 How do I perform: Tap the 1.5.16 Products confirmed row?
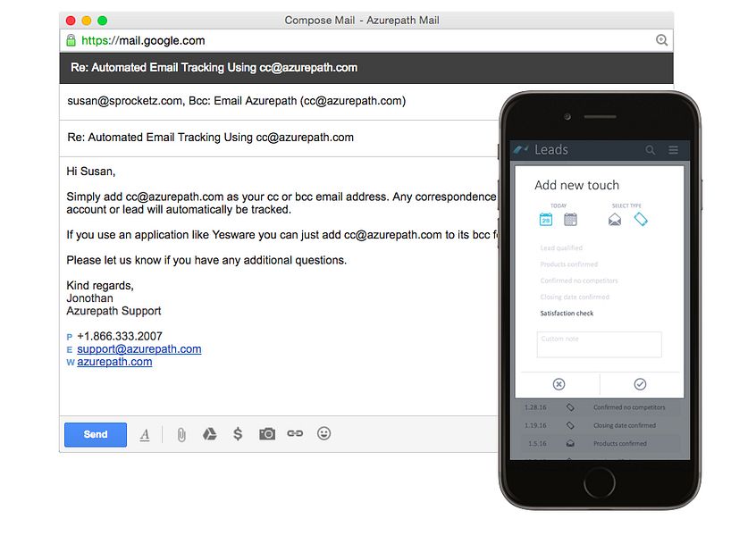click(600, 443)
